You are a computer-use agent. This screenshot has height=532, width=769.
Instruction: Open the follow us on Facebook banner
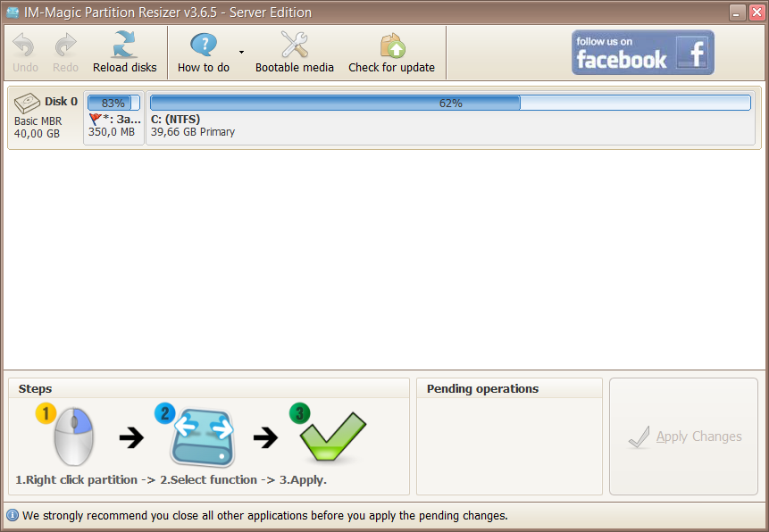[x=642, y=52]
